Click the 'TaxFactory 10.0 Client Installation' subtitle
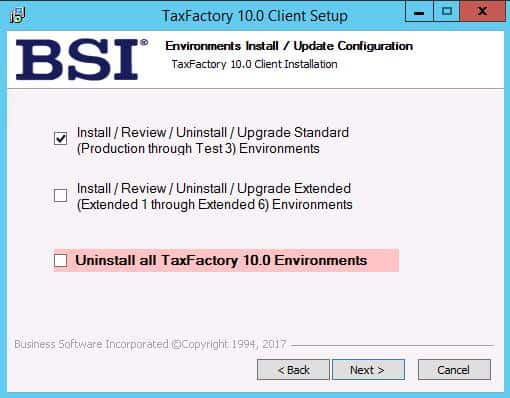Screen dimensions: 510x398 click(x=254, y=64)
